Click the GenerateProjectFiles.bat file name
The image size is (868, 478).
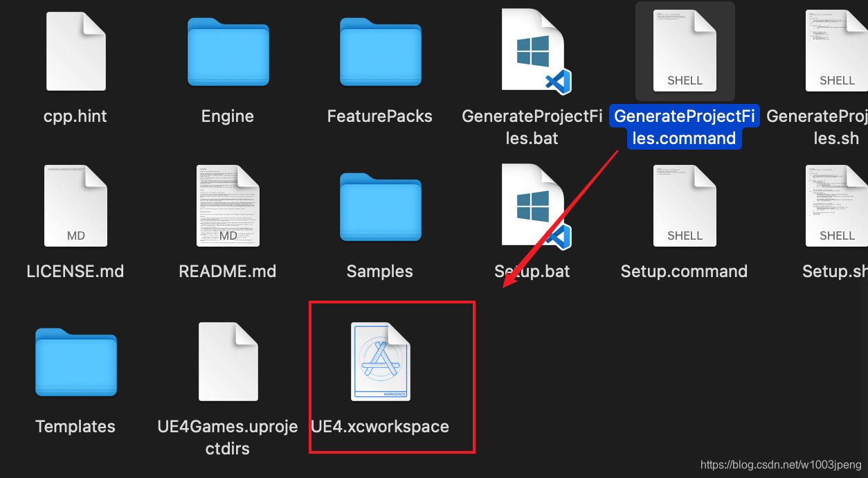tap(532, 127)
